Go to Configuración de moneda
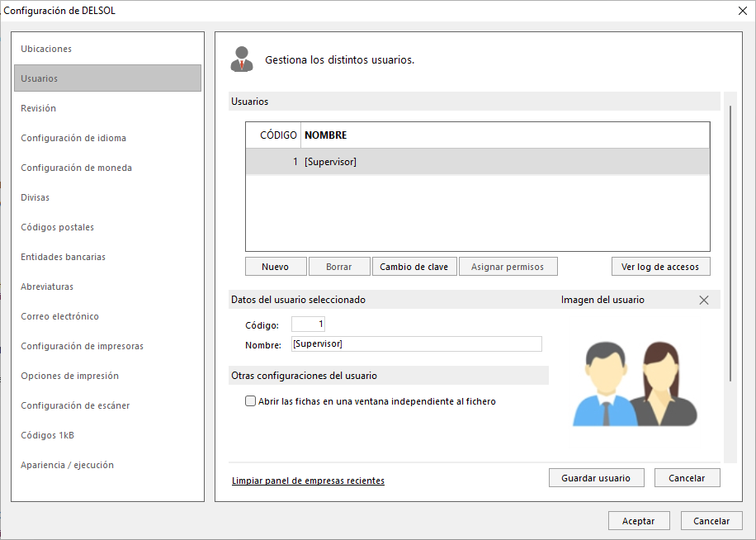 coord(76,168)
